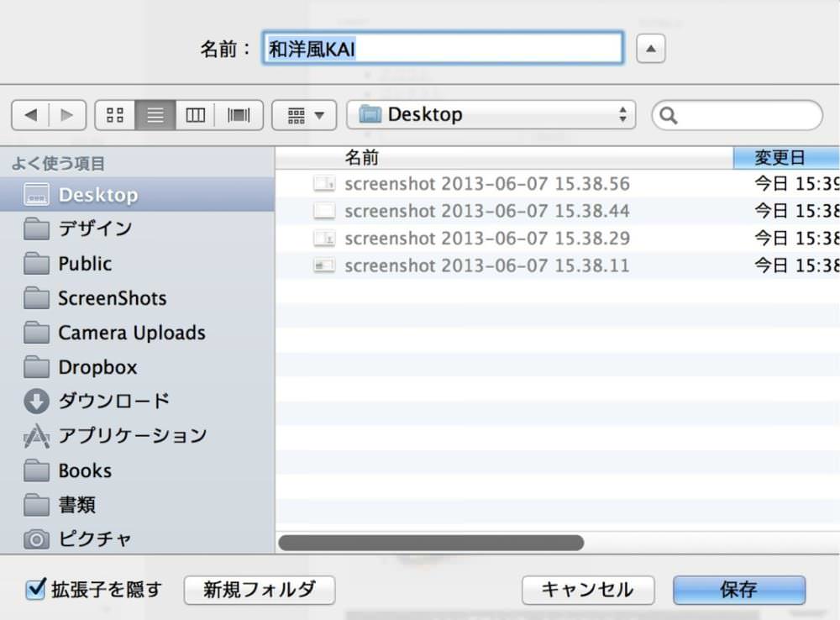
Task: Collapse the dialog with the triangle button
Action: point(651,49)
